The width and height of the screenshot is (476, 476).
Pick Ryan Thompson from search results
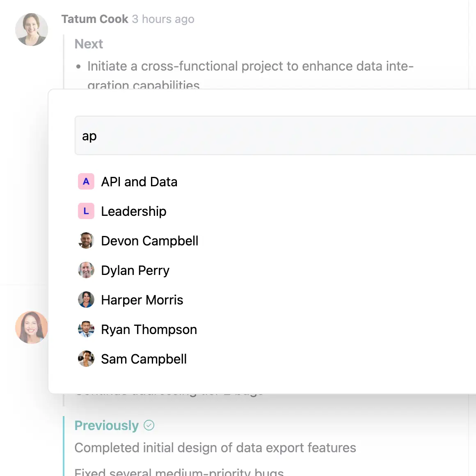149,330
